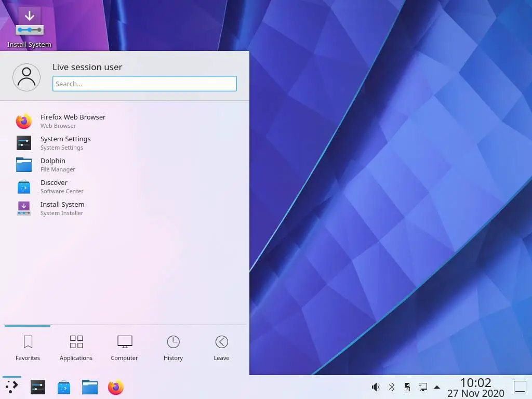
Task: Click the Live session user avatar
Action: [x=26, y=77]
